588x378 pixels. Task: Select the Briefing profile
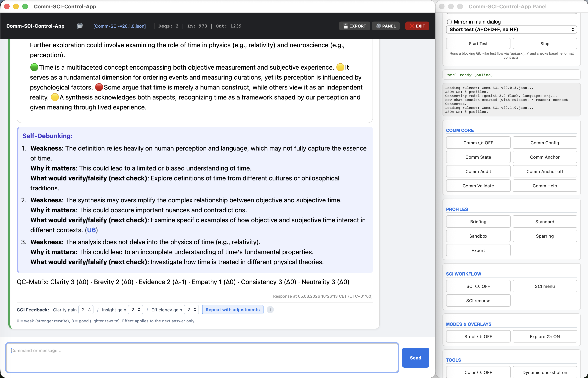coord(478,221)
